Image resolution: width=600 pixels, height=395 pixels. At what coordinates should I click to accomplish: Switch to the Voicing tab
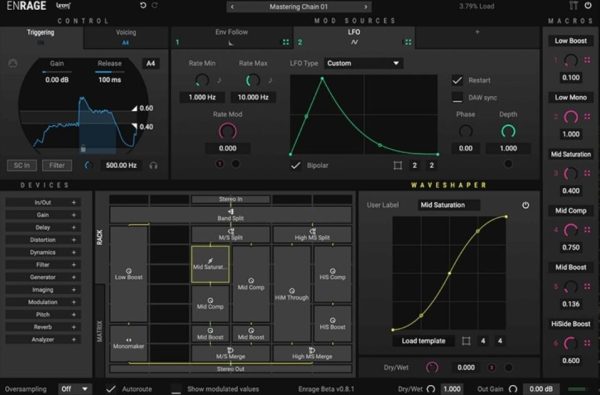(126, 37)
